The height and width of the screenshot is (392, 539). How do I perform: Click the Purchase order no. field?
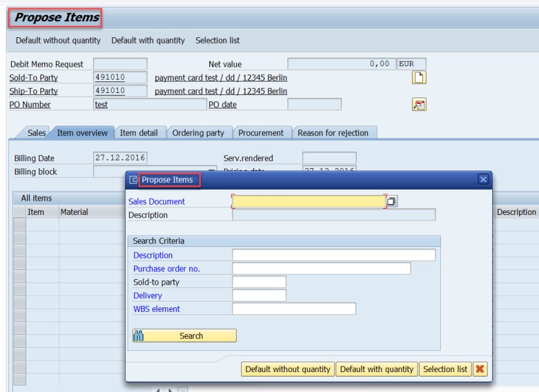321,269
